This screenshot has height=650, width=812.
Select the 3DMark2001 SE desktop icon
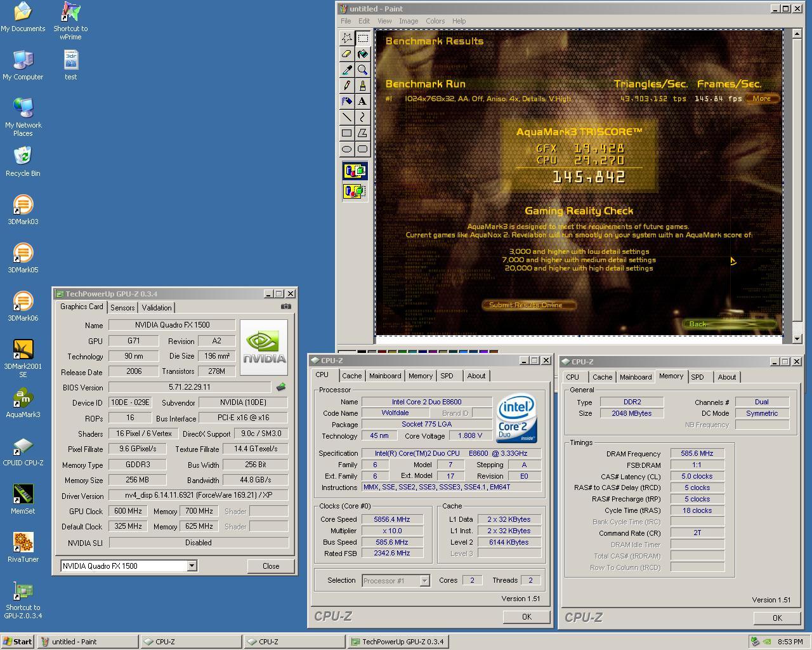coord(23,359)
